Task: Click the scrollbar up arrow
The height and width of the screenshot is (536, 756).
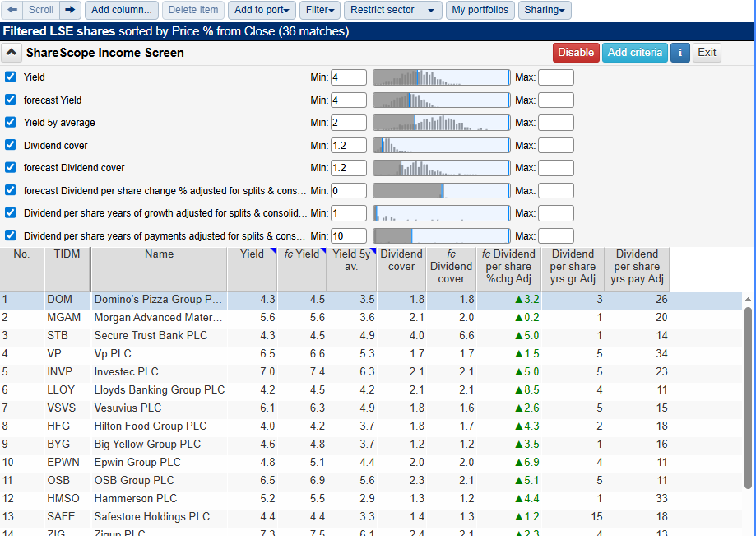Action: coord(749,300)
